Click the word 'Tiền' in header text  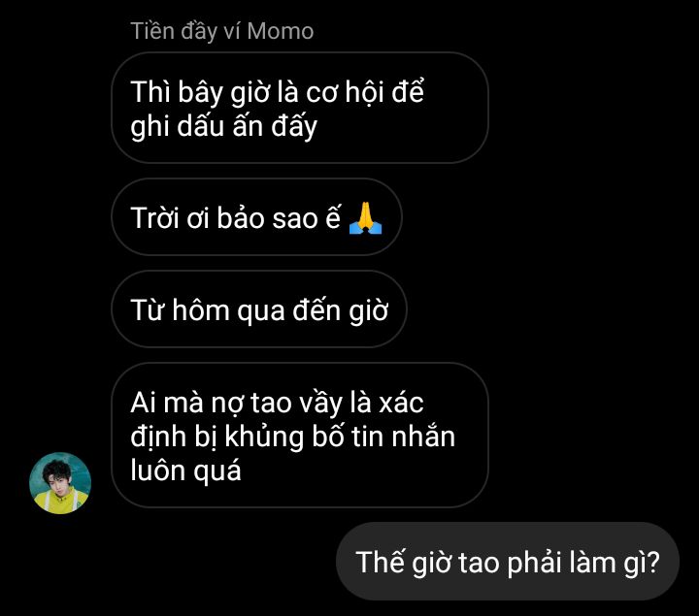(152, 31)
